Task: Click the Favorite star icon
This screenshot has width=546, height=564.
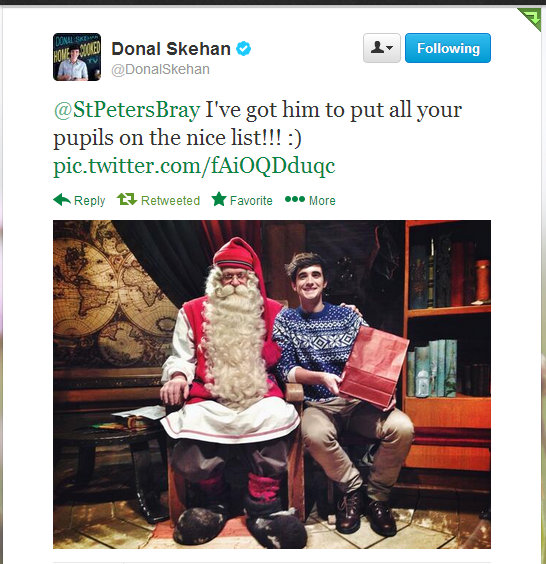Action: [219, 199]
